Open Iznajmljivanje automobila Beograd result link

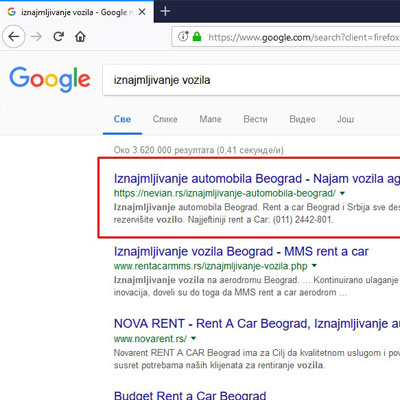(257, 179)
